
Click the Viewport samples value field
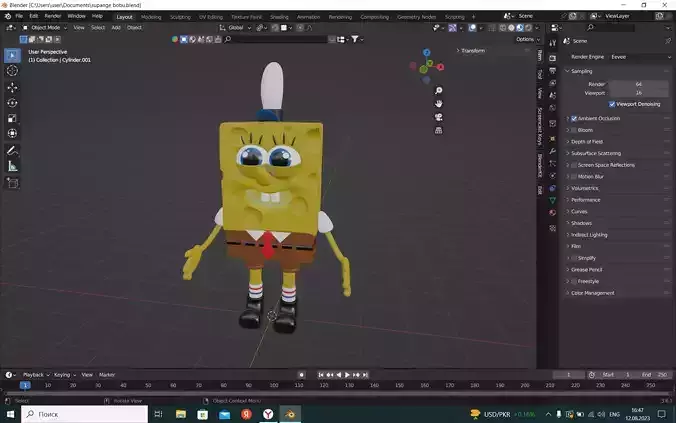[638, 93]
